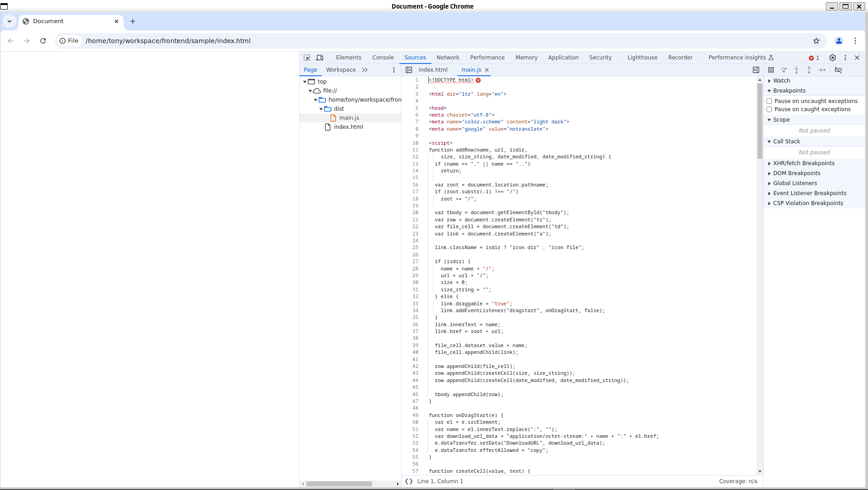868x490 pixels.
Task: Open DevTools settings gear
Action: point(833,58)
